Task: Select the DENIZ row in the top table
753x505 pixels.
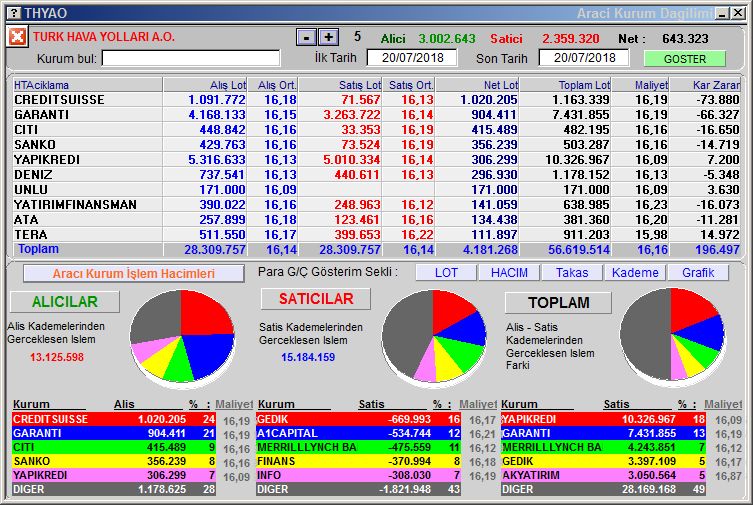Action: [376, 175]
